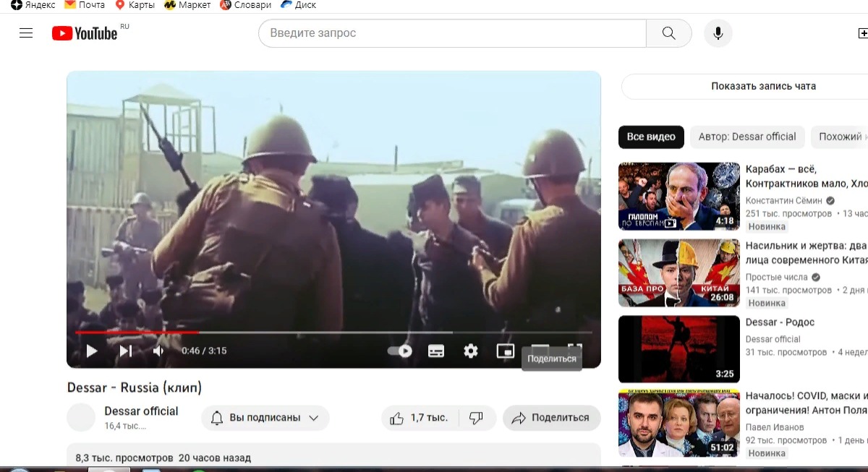Toggle the autoplay switch in the player
868x472 pixels.
[x=400, y=351]
